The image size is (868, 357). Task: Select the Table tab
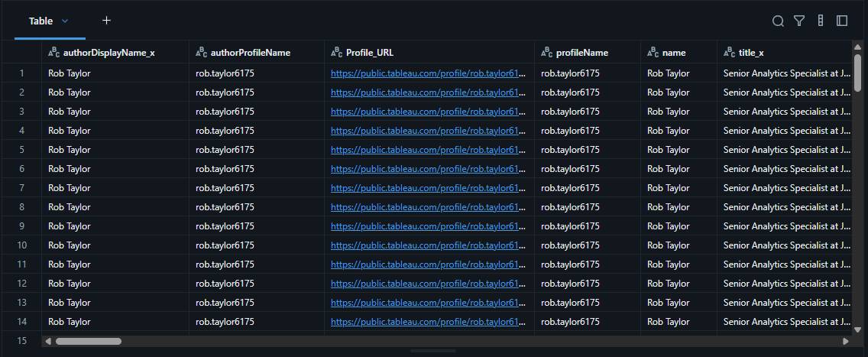tap(41, 21)
